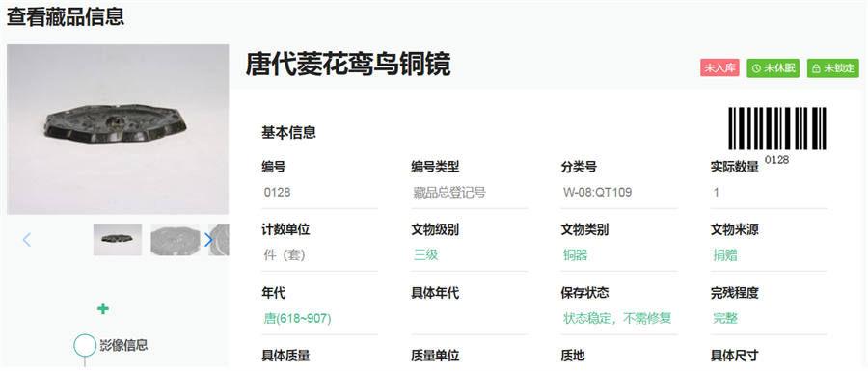Click the 影像信息 step label
Image resolution: width=868 pixels, height=371 pixels.
pos(124,346)
